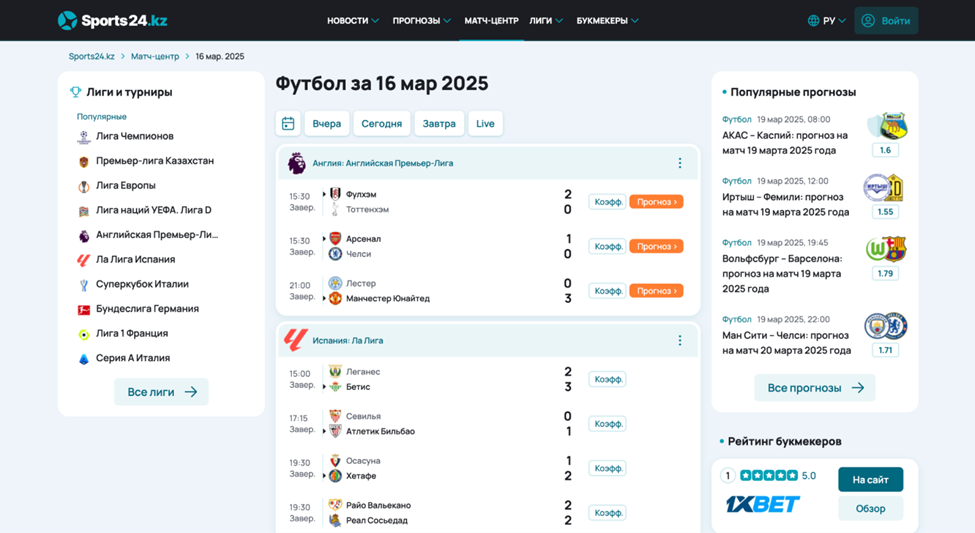975x533 pixels.
Task: Expand the ПРОГНОЗЫ dropdown menu
Action: point(422,21)
